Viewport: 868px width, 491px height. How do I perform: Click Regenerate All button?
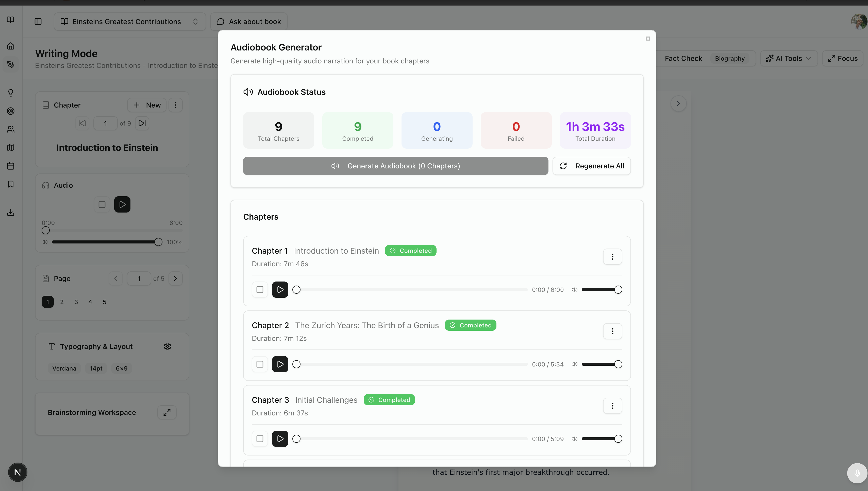tap(591, 166)
